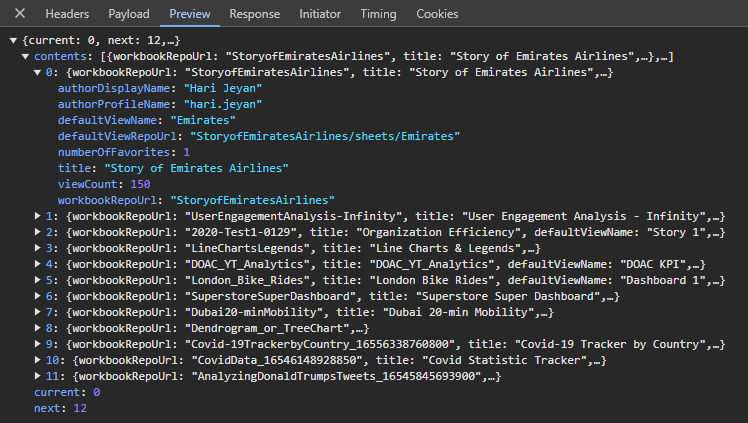This screenshot has width=748, height=423.
Task: Collapse item 0 Story of Emirates Airlines
Action: [38, 73]
